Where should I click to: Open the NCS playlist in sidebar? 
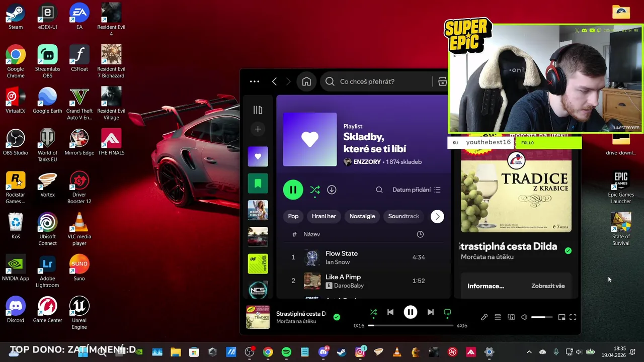(x=258, y=290)
